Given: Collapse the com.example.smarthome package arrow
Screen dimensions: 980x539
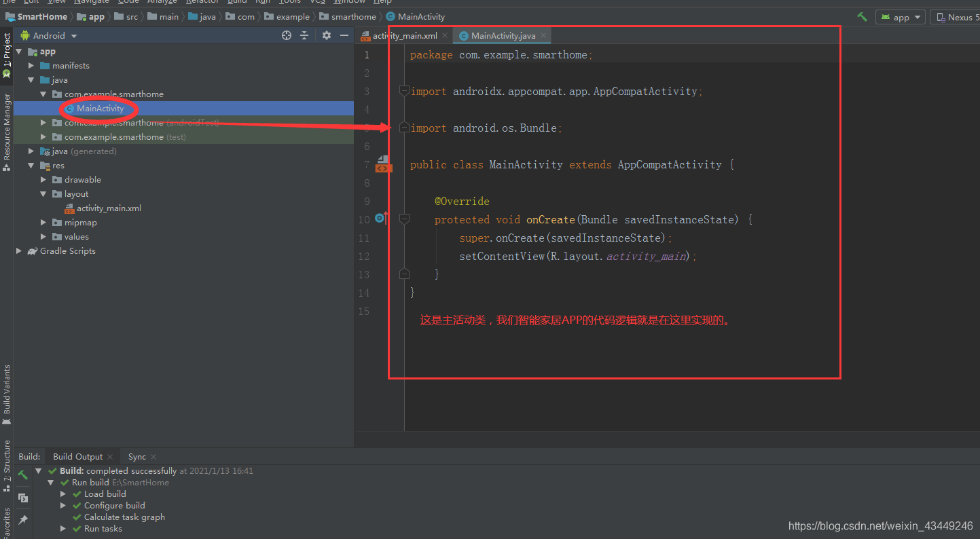Looking at the screenshot, I should tap(43, 94).
